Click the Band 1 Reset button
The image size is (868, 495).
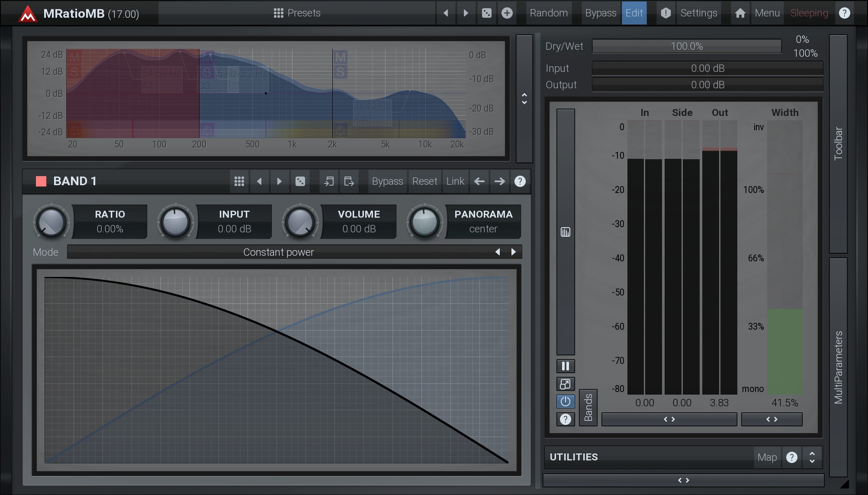[424, 181]
